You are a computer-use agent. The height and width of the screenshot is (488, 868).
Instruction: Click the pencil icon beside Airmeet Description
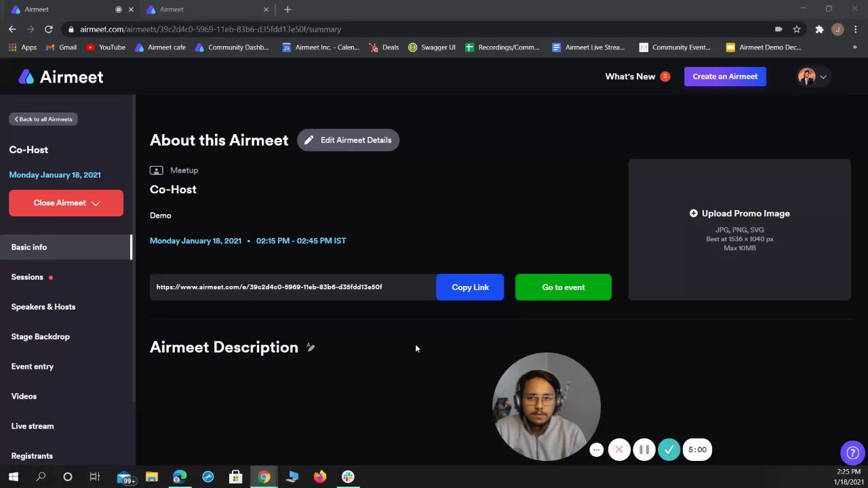(310, 347)
